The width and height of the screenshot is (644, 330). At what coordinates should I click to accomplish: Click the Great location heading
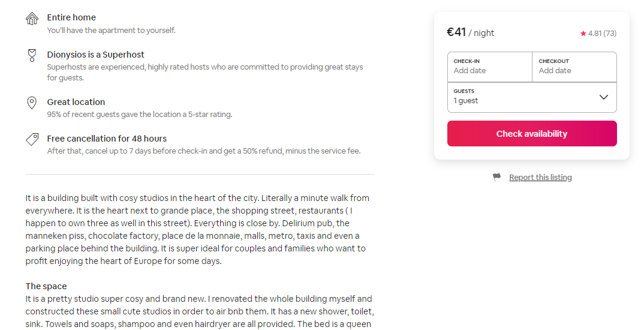tap(76, 102)
